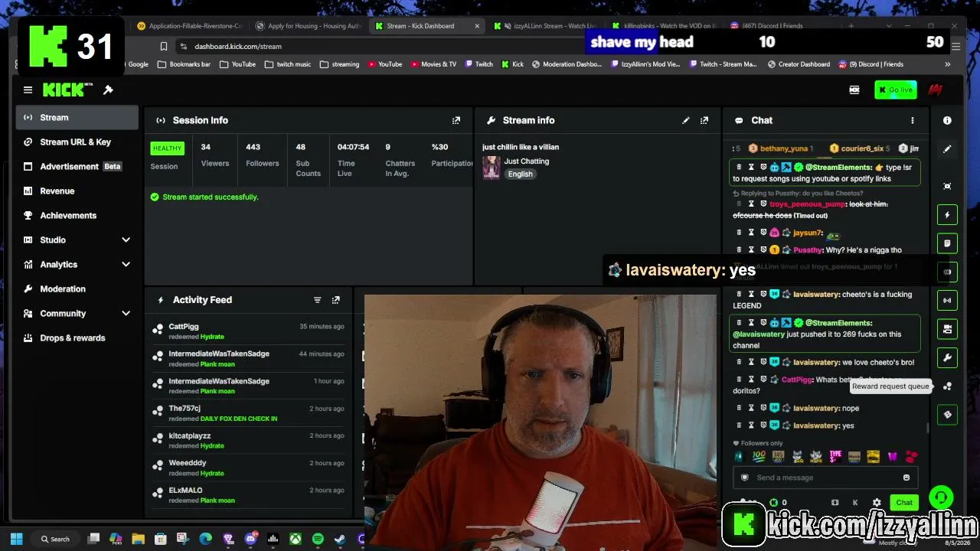
Task: Expand the Studio sidebar section
Action: coord(126,240)
